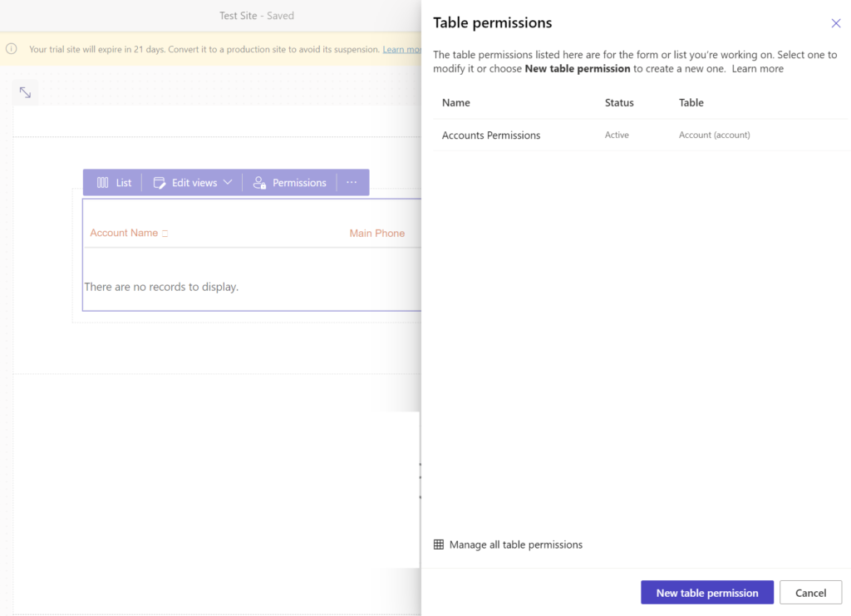Open Manage all table permissions
The height and width of the screenshot is (616, 851).
tap(508, 545)
